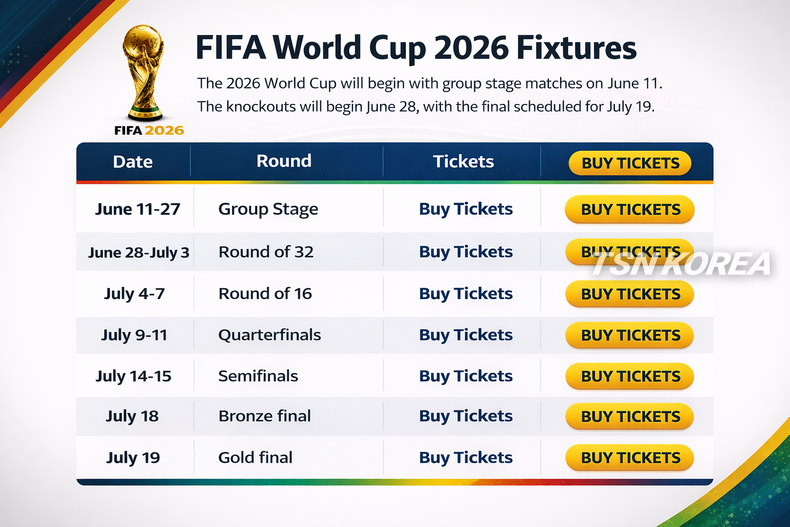790x527 pixels.
Task: Click the Round column header
Action: 284,161
